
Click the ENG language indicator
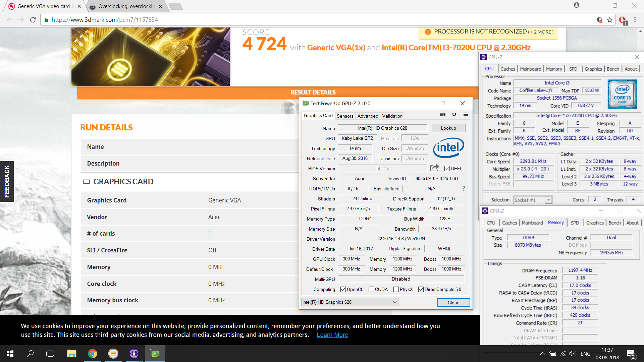(x=585, y=354)
